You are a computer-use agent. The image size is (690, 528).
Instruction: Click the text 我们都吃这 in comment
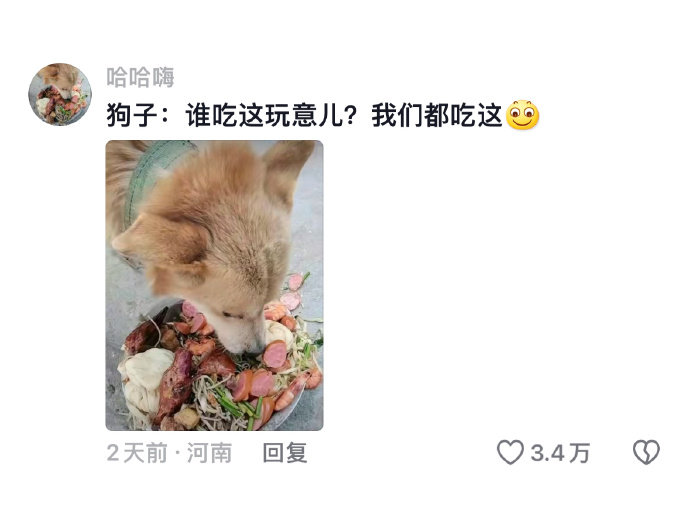(437, 116)
